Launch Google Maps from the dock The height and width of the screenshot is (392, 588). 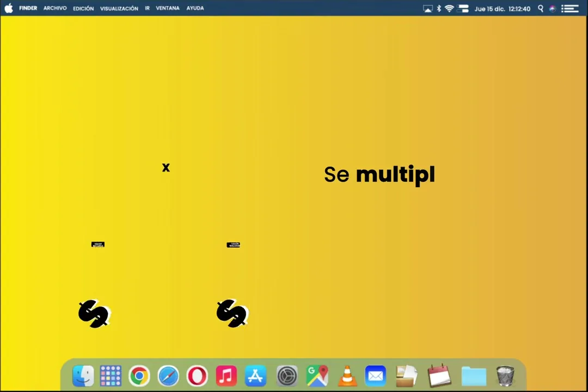pyautogui.click(x=317, y=376)
